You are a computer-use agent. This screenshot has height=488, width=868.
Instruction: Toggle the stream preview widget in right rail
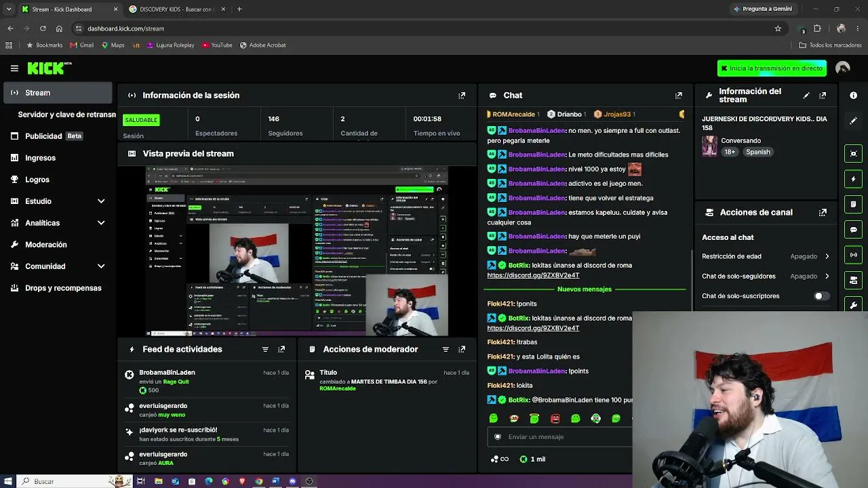tap(853, 154)
